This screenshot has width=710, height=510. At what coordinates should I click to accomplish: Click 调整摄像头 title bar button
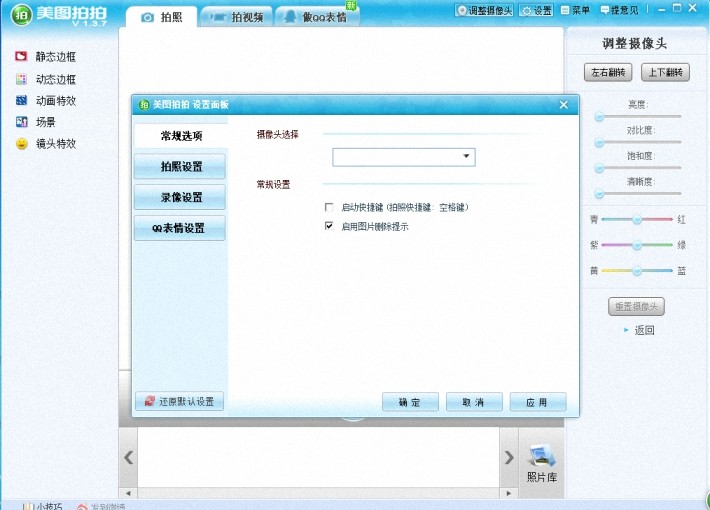pyautogui.click(x=484, y=10)
